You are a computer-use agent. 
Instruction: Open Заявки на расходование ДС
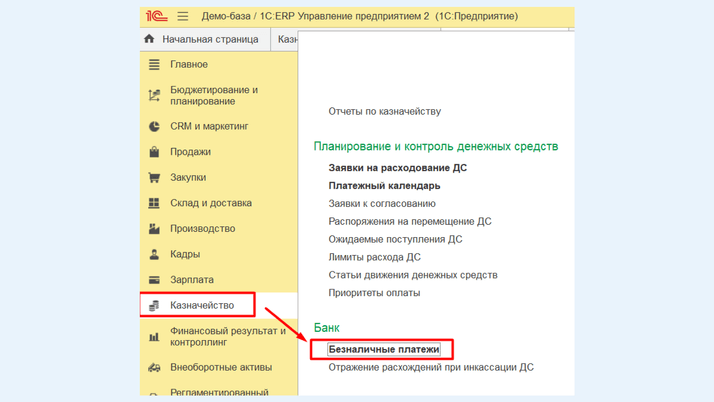click(x=398, y=168)
